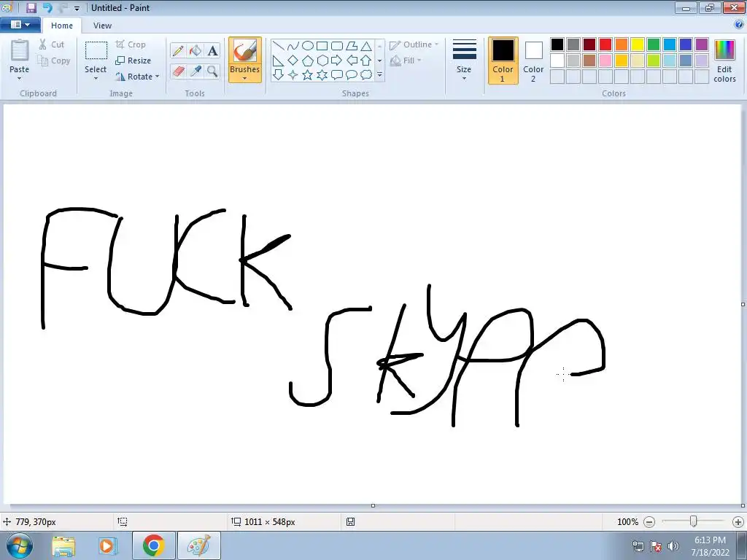Image resolution: width=747 pixels, height=560 pixels.
Task: Open Google Chrome from the taskbar
Action: 153,545
